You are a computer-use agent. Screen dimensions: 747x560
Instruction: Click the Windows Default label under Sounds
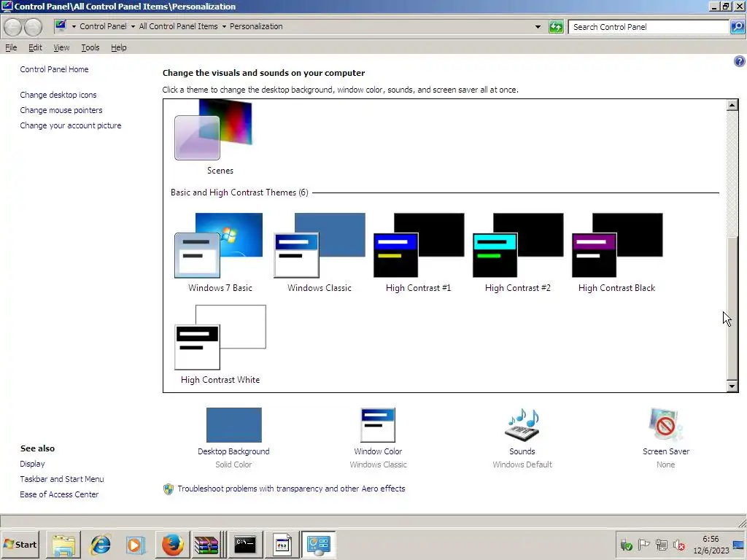[x=522, y=464]
